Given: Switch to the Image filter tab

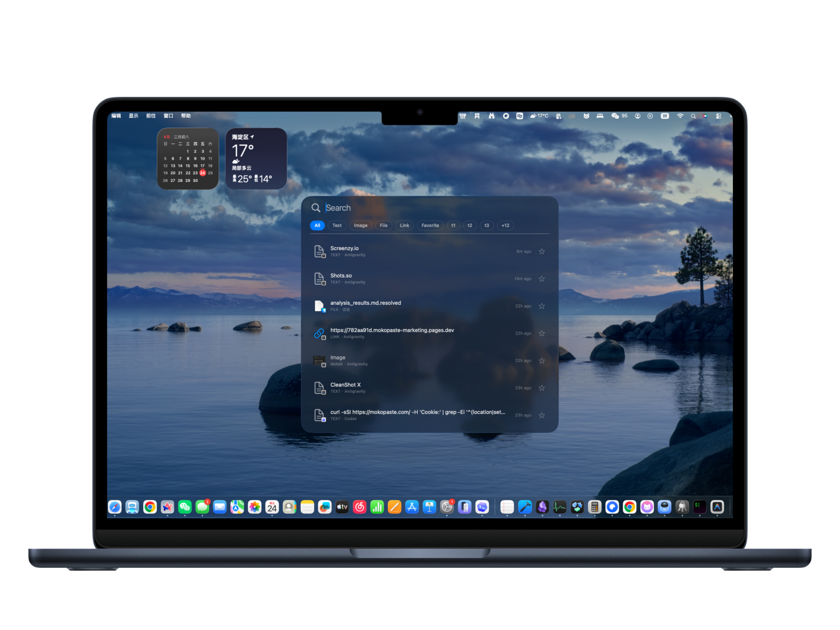Looking at the screenshot, I should click(360, 225).
